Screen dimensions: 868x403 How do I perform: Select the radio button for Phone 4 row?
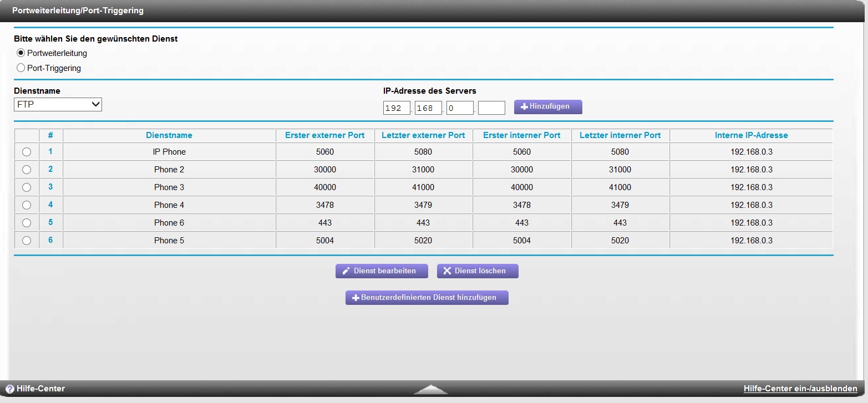26,205
